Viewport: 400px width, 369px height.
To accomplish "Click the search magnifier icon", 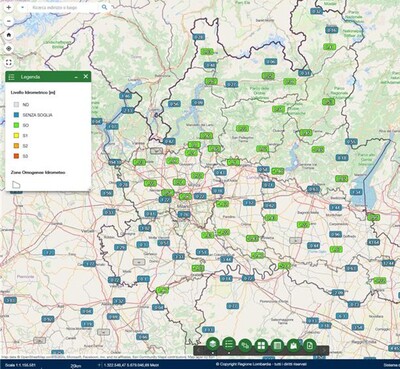I will point(105,7).
